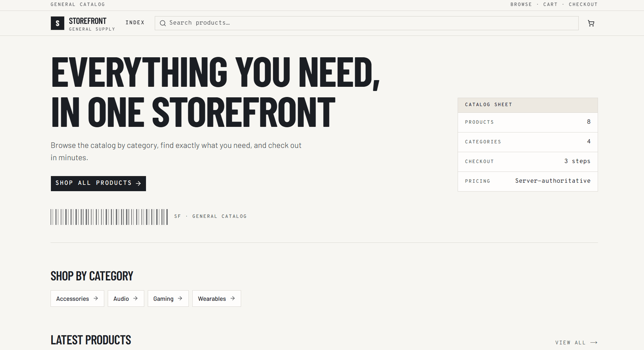Click the LATEST PRODUCTS heading
The width and height of the screenshot is (644, 350).
point(91,340)
